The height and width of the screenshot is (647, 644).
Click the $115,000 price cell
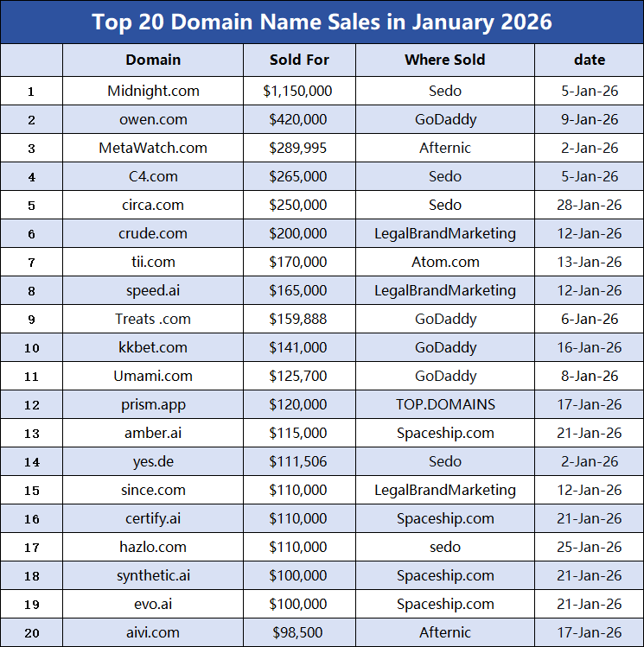299,433
